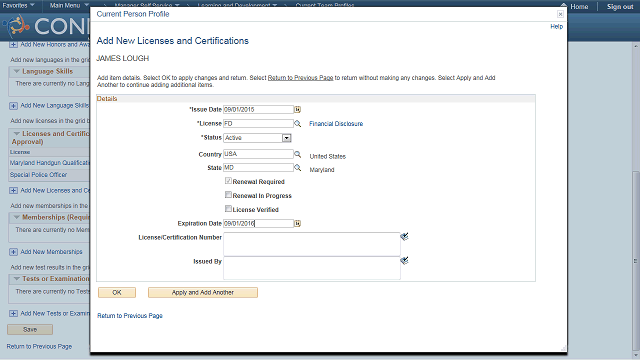Click Apply and Add Another
The image size is (640, 360).
203,292
